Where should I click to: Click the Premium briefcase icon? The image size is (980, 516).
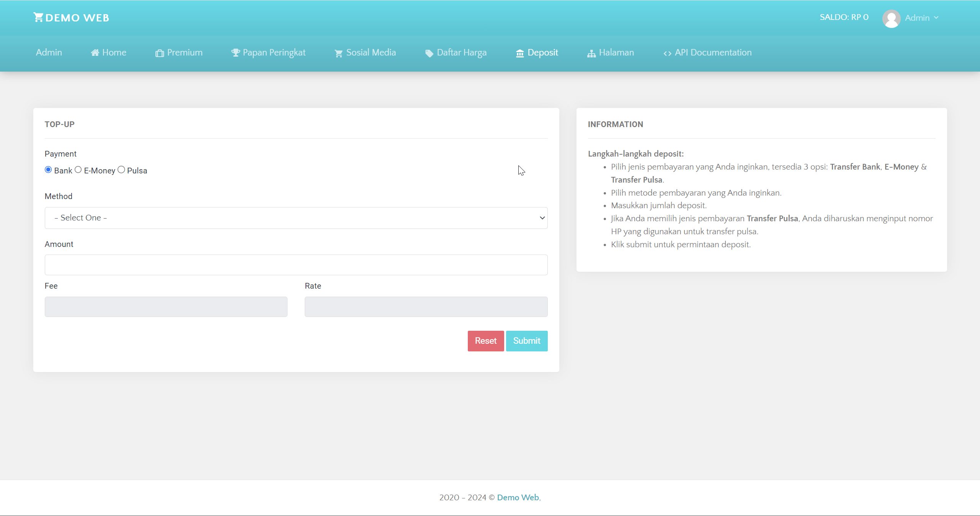(x=160, y=52)
